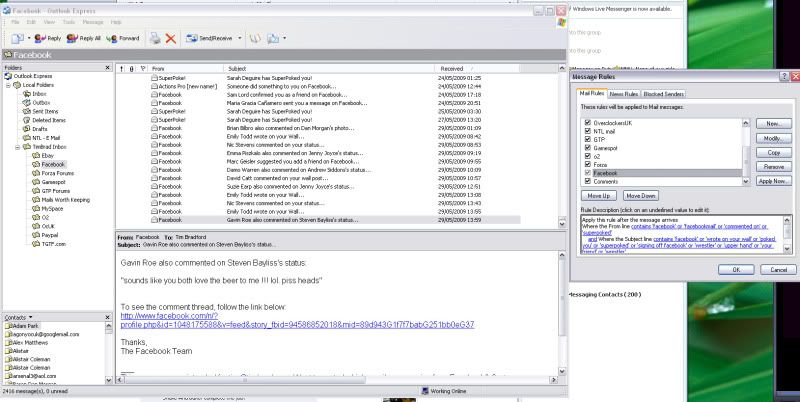Toggle the o2 rule checkbox
Screen dimensions: 800x402
(588, 156)
